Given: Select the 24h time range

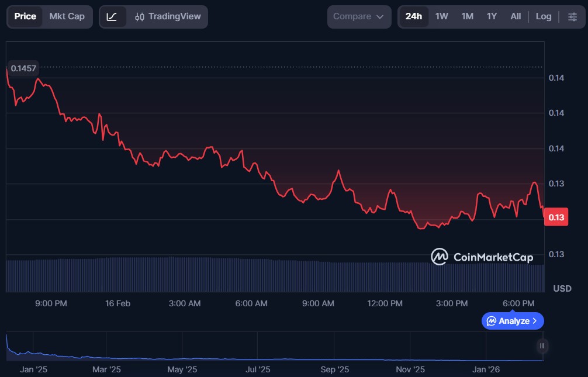Looking at the screenshot, I should (x=413, y=17).
